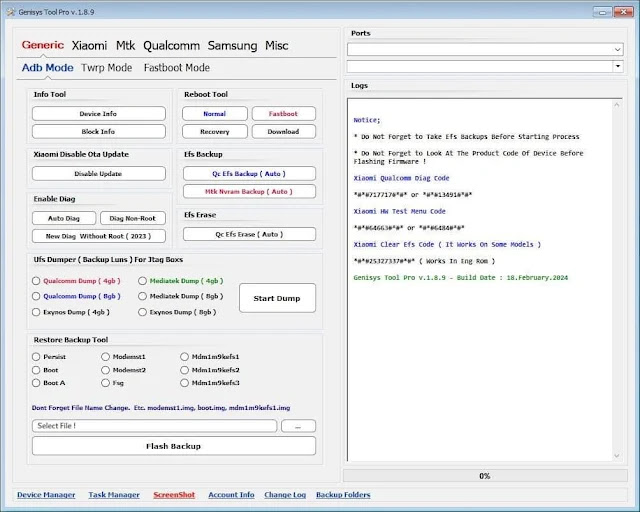Switch to the Generic tab

click(43, 45)
